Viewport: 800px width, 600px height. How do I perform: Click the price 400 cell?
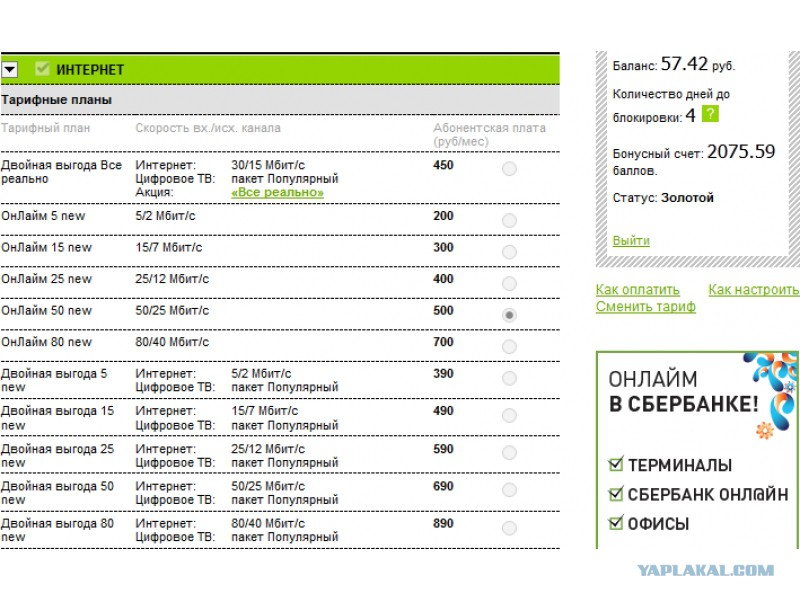[443, 279]
